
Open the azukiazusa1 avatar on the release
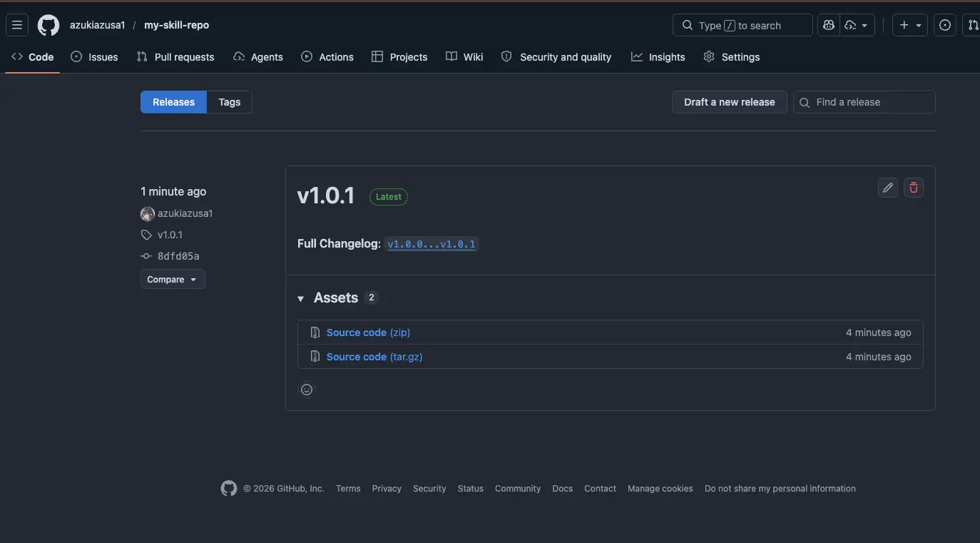[148, 213]
